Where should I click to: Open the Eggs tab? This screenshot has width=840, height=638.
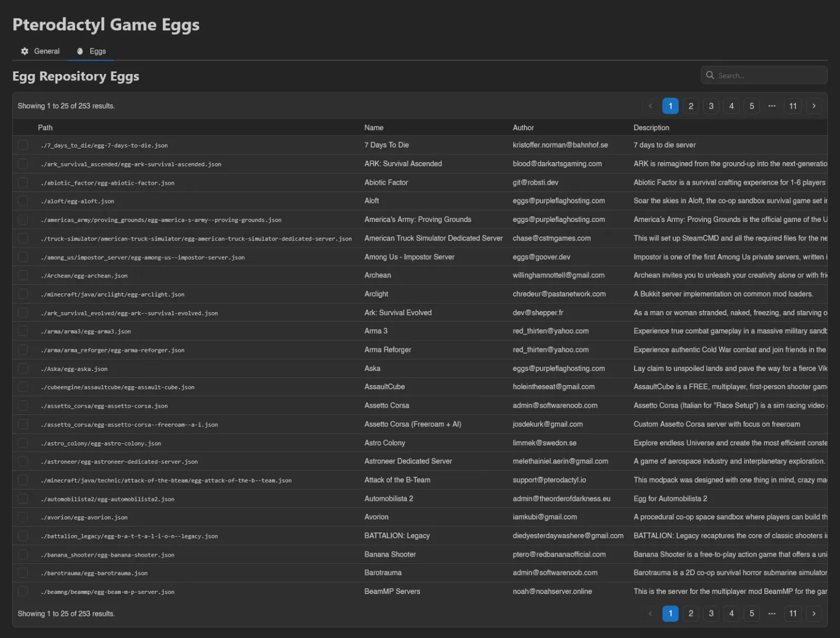pos(91,51)
